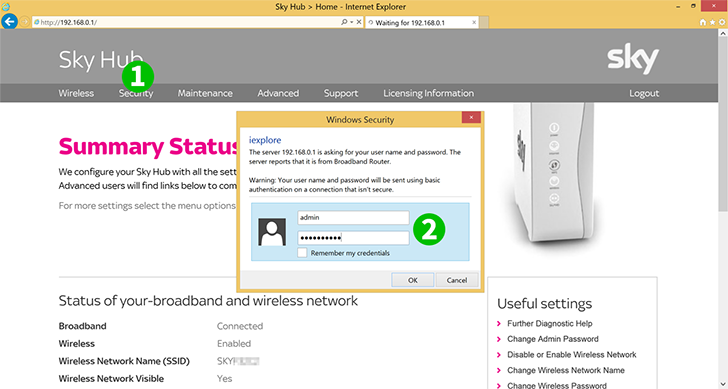The height and width of the screenshot is (389, 728).
Task: Open a new blank tab button
Action: click(x=483, y=22)
